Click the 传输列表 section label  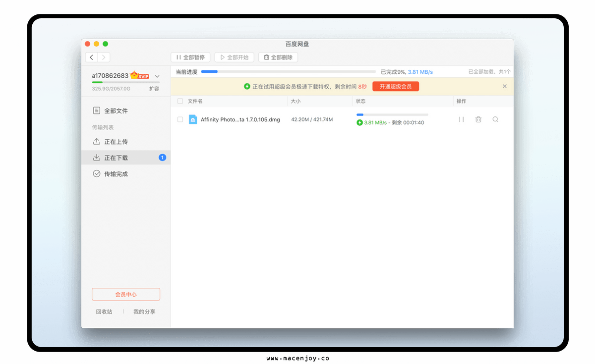pos(103,127)
